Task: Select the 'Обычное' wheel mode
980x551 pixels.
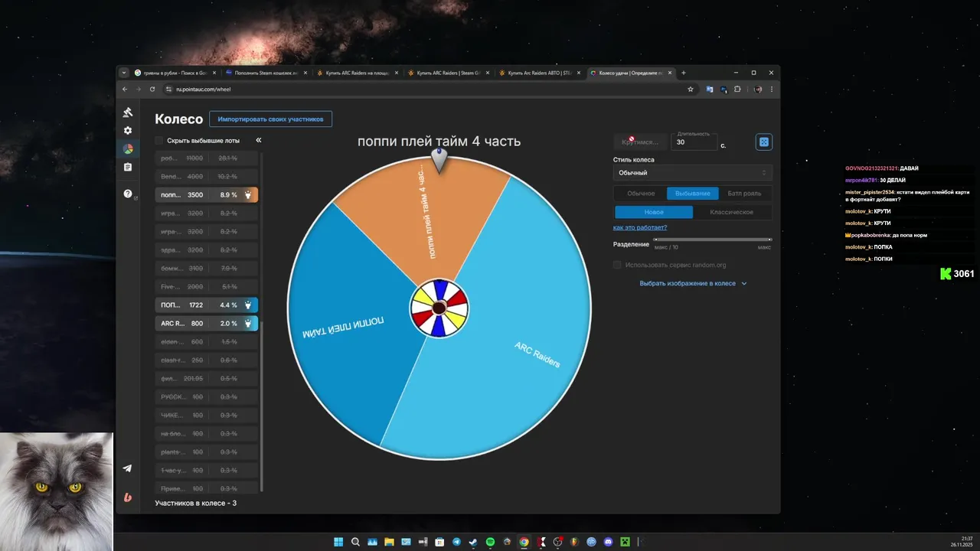Action: tap(641, 194)
